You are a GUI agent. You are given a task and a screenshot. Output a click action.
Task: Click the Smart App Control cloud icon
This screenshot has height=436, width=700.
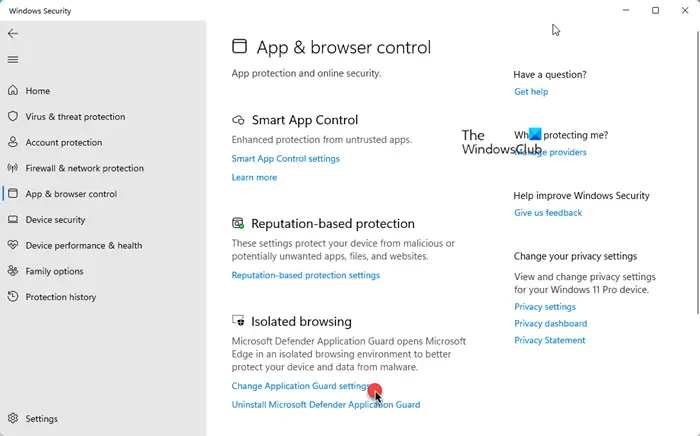click(238, 120)
